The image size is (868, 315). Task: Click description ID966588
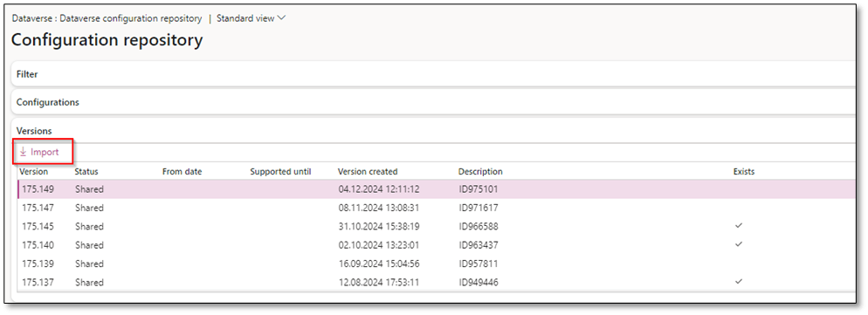coord(479,226)
